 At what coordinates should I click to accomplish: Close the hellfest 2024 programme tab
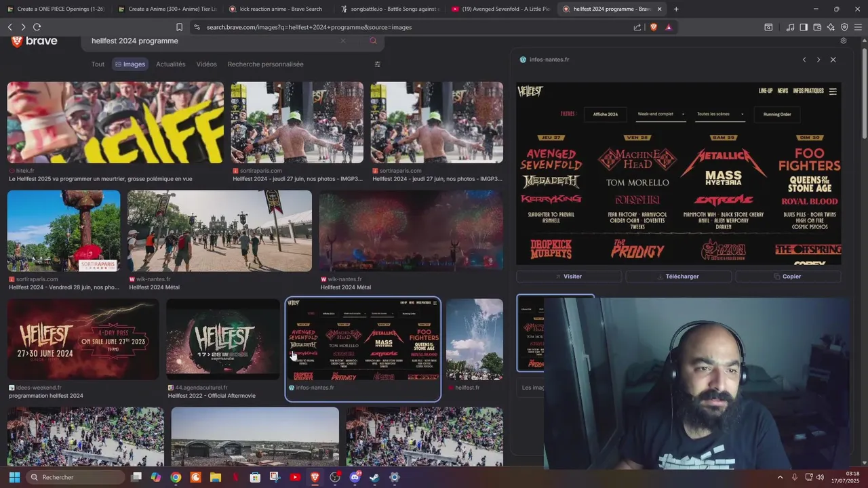coord(659,9)
